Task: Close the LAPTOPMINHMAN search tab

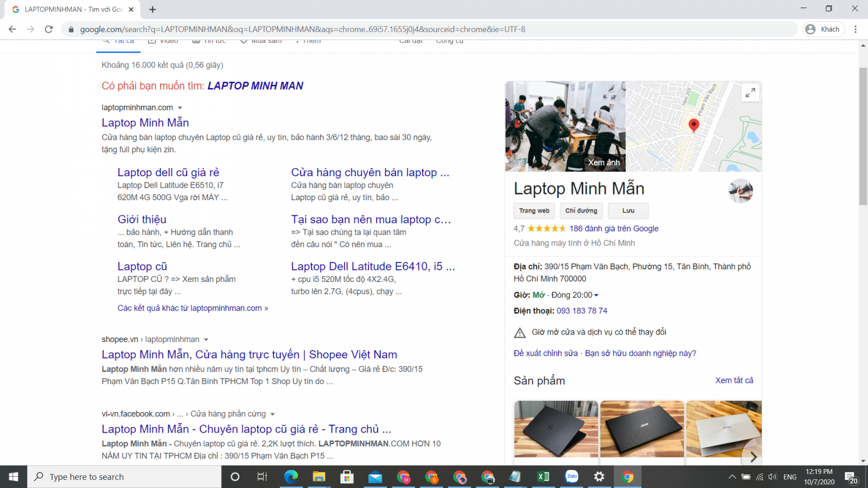Action: point(131,9)
